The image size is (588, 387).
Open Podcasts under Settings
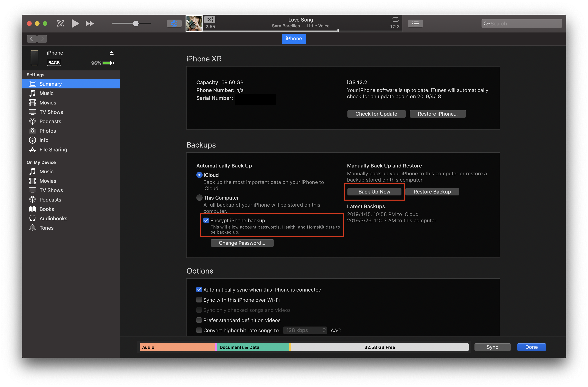pyautogui.click(x=71, y=121)
